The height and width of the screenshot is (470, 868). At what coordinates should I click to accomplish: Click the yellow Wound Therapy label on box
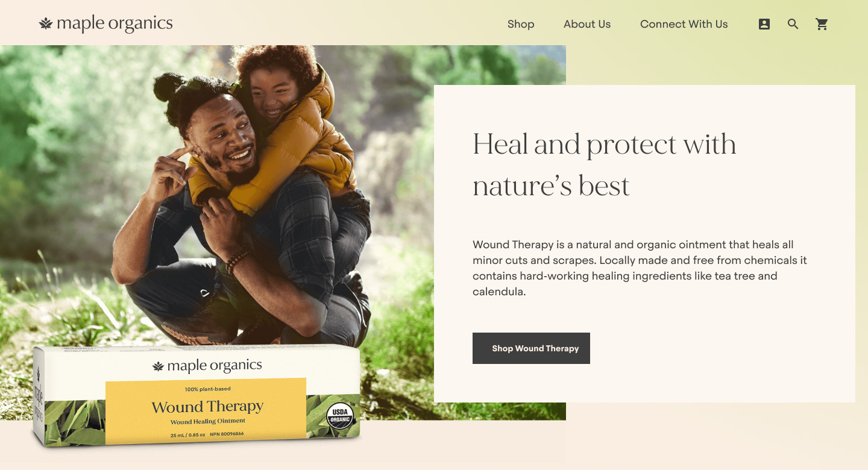click(x=206, y=412)
